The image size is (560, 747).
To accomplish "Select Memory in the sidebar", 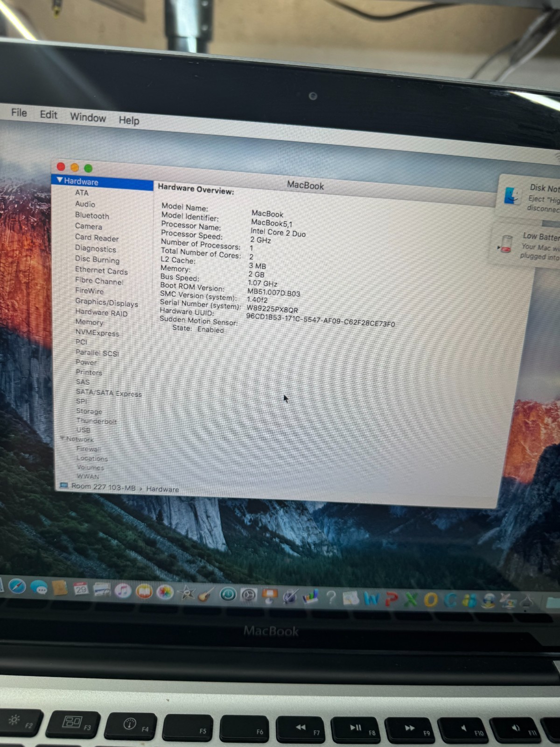I will pos(89,322).
